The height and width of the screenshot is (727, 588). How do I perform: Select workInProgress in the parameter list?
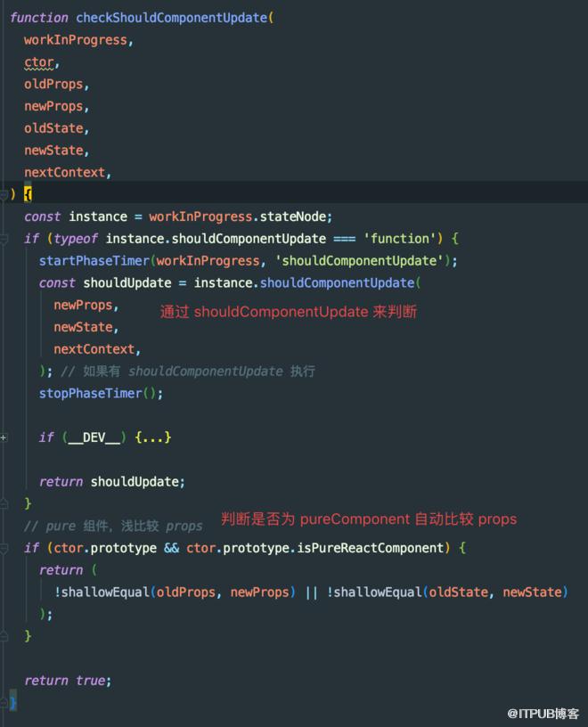click(76, 40)
